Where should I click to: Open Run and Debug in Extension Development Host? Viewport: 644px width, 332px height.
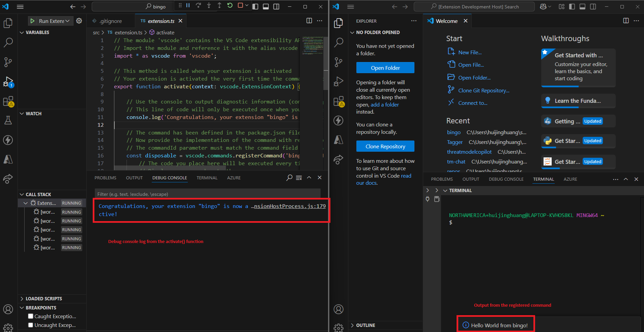339,82
